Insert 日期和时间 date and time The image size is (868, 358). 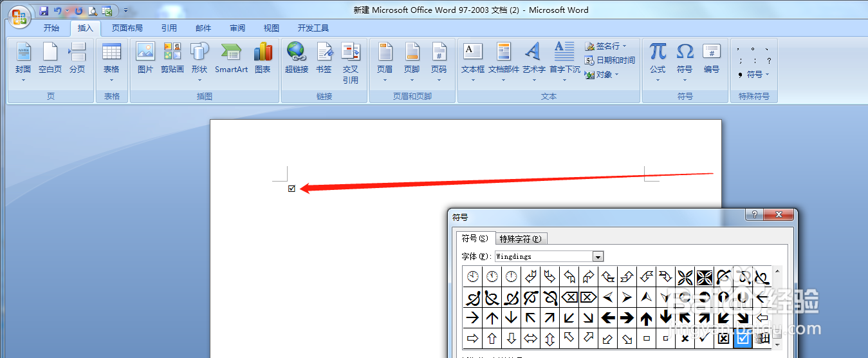click(x=610, y=61)
